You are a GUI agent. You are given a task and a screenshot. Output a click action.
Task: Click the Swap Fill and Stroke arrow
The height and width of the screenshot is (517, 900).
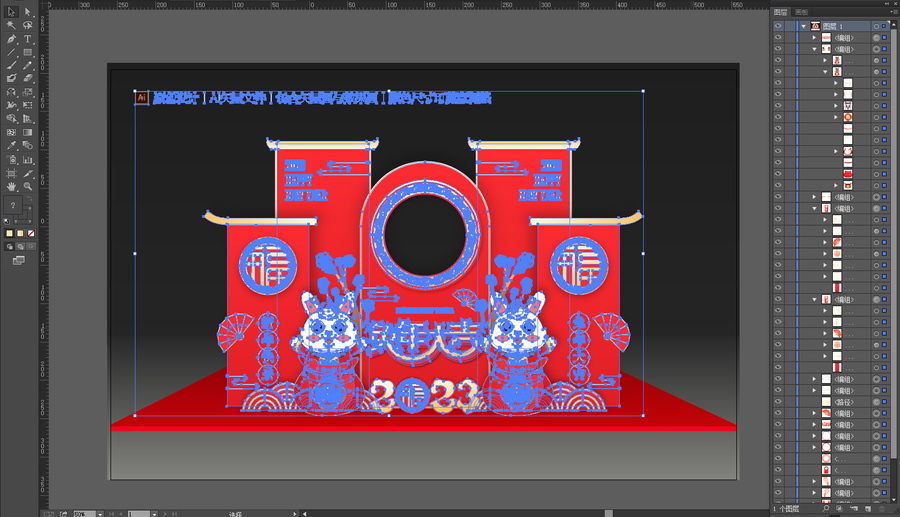(x=29, y=199)
